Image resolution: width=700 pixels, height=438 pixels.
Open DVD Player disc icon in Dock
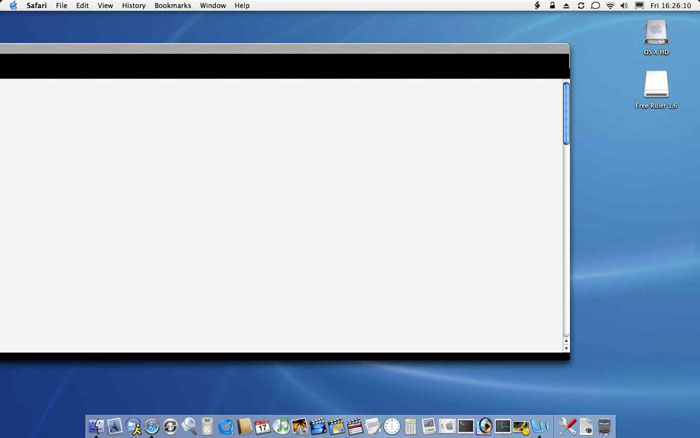pos(484,427)
